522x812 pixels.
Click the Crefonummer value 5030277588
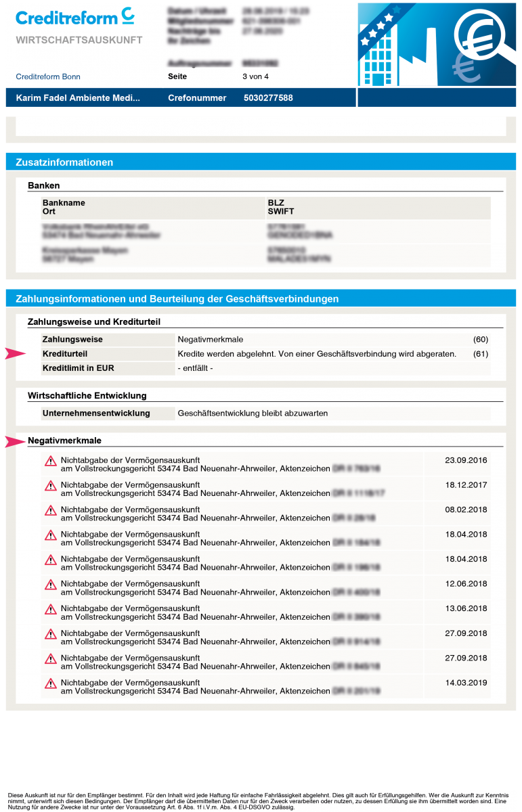pos(268,98)
